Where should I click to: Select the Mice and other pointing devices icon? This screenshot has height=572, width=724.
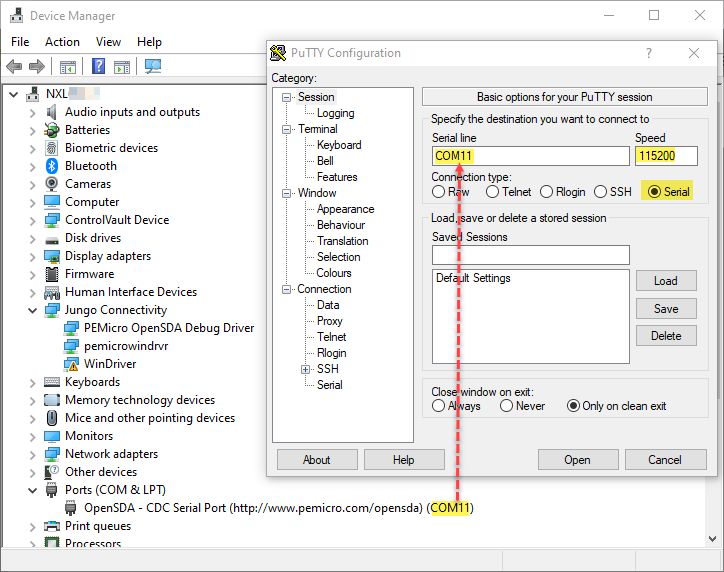point(52,418)
